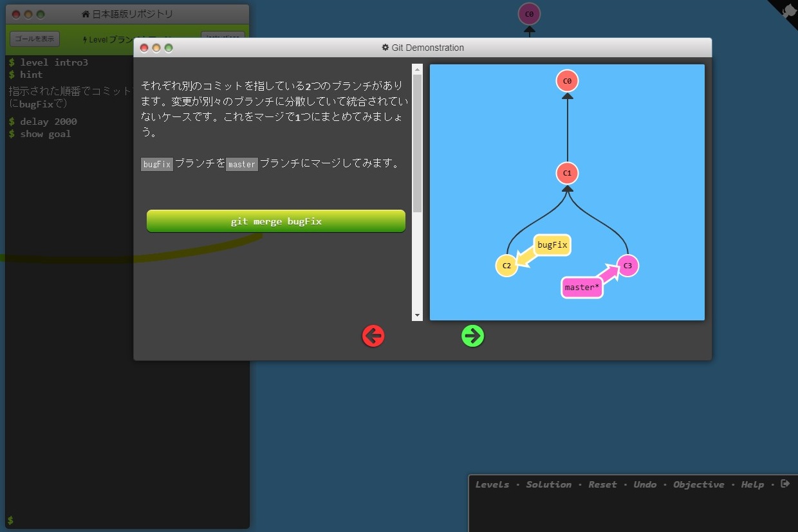
Task: Run the git merge bugFix command button
Action: point(276,221)
